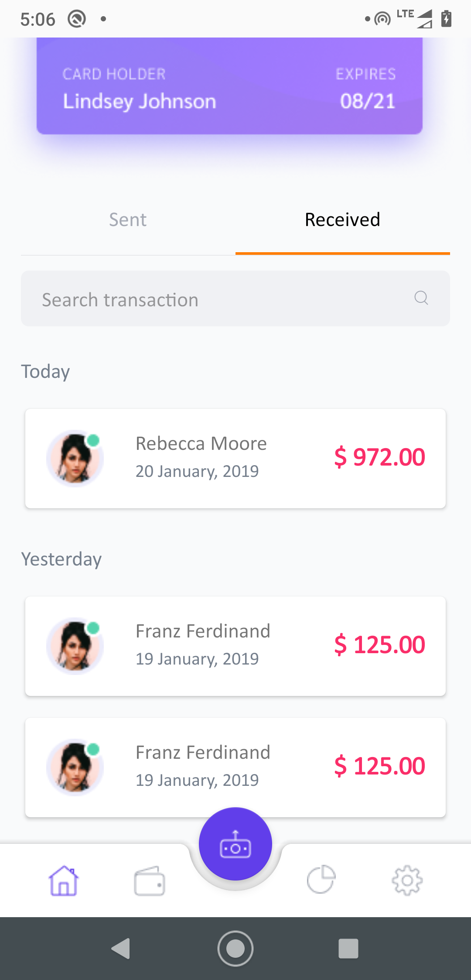This screenshot has height=980, width=471.
Task: Tap the purple send money floating button
Action: pos(235,844)
